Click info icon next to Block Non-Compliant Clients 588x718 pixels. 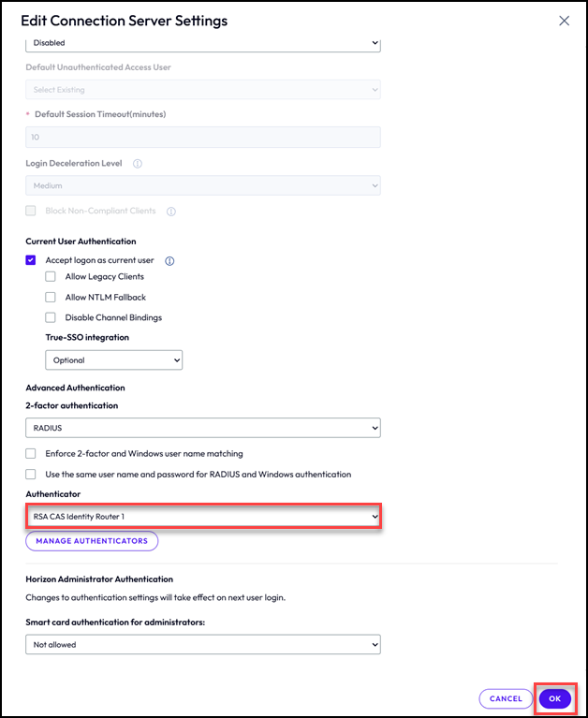tap(171, 212)
